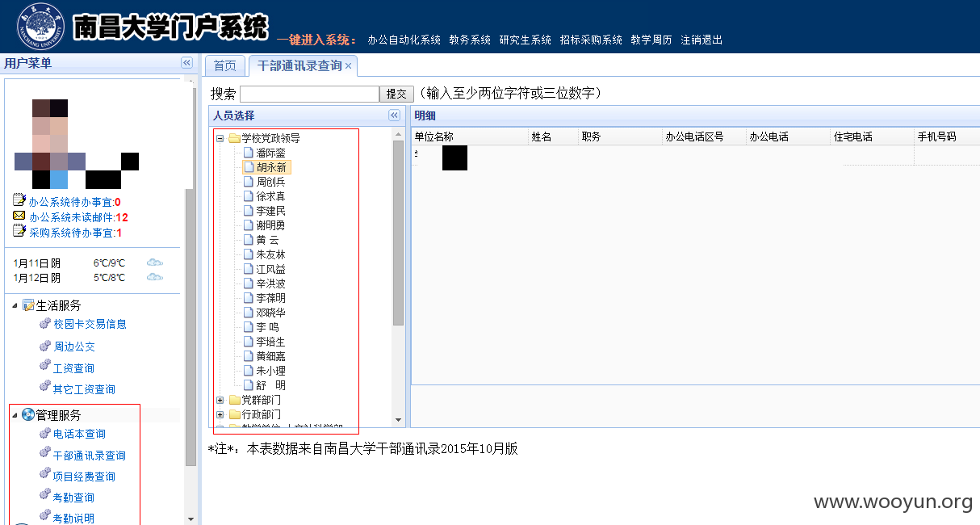
Task: Collapse the 管理服务 menu section triangle
Action: [15, 416]
